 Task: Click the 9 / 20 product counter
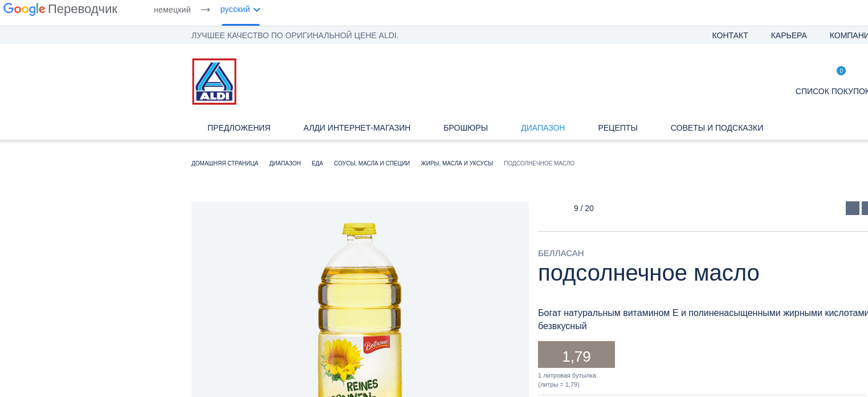(584, 208)
